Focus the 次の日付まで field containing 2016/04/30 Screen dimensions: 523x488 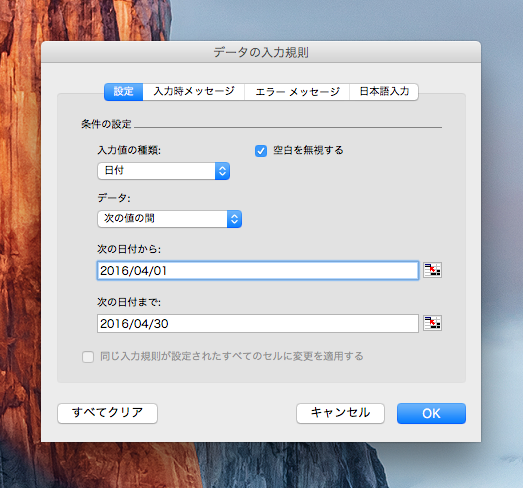pos(258,323)
